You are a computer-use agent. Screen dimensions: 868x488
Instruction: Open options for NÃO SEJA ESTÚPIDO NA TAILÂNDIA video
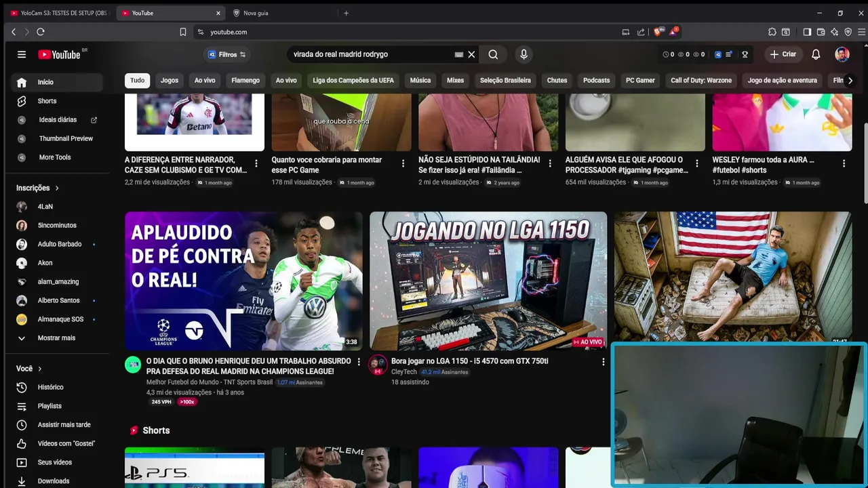[x=550, y=163]
